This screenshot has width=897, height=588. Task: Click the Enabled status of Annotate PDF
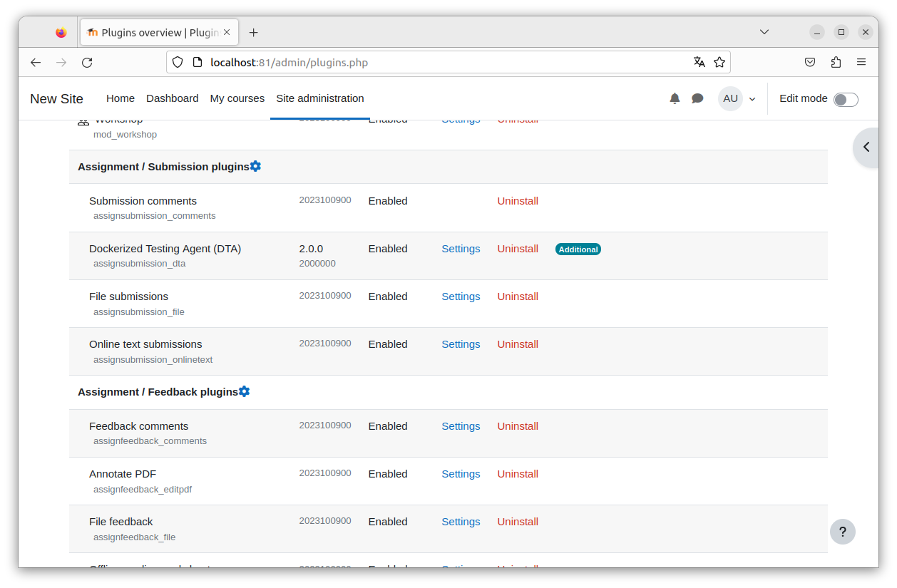pyautogui.click(x=388, y=474)
